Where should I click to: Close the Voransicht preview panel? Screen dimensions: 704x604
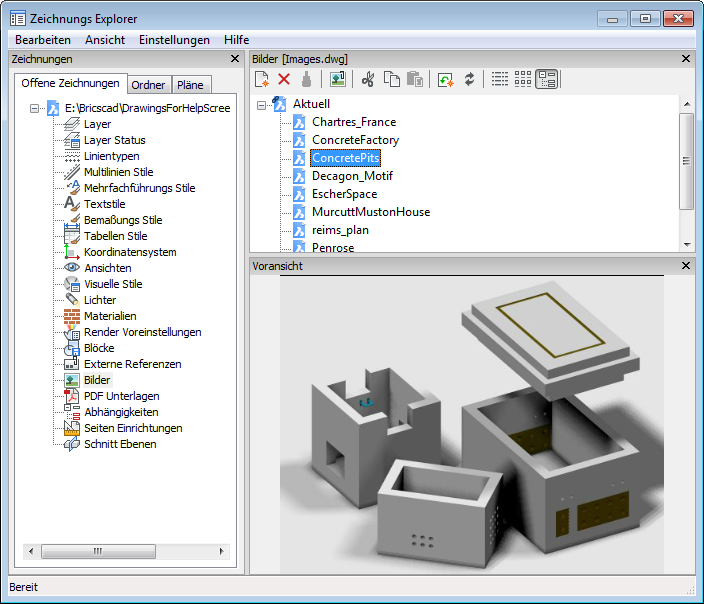(686, 266)
